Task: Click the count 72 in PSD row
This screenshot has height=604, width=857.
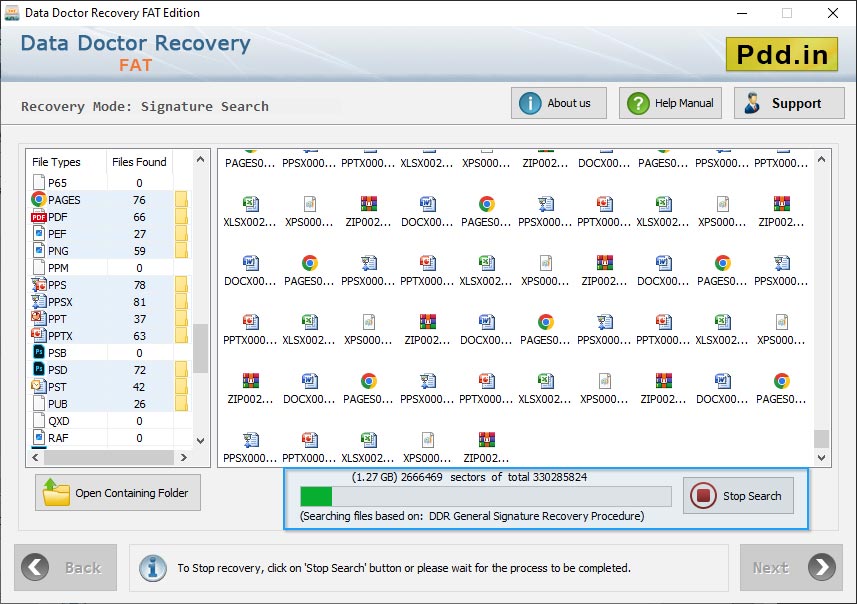Action: coord(139,370)
